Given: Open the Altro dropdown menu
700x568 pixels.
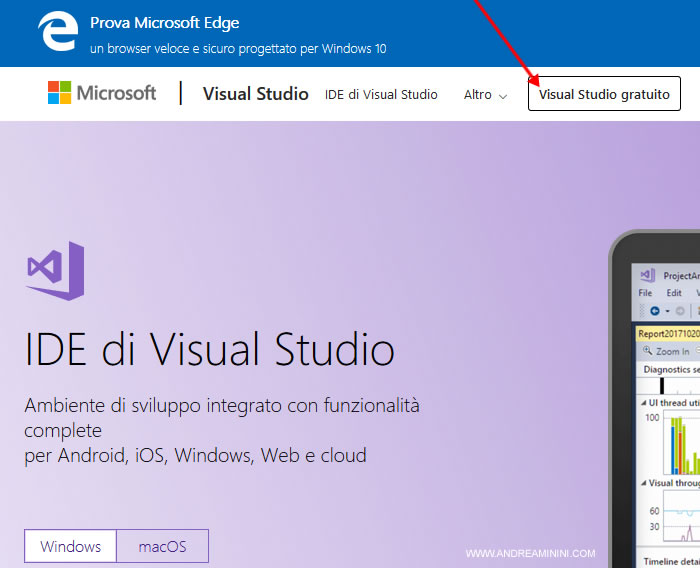Looking at the screenshot, I should (485, 95).
